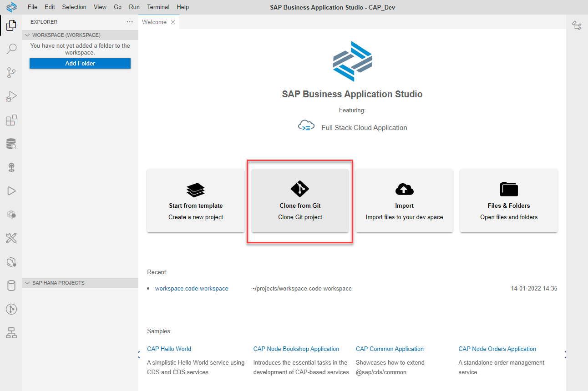Open recent workspace.code-workspace link
The image size is (588, 391).
(x=192, y=289)
